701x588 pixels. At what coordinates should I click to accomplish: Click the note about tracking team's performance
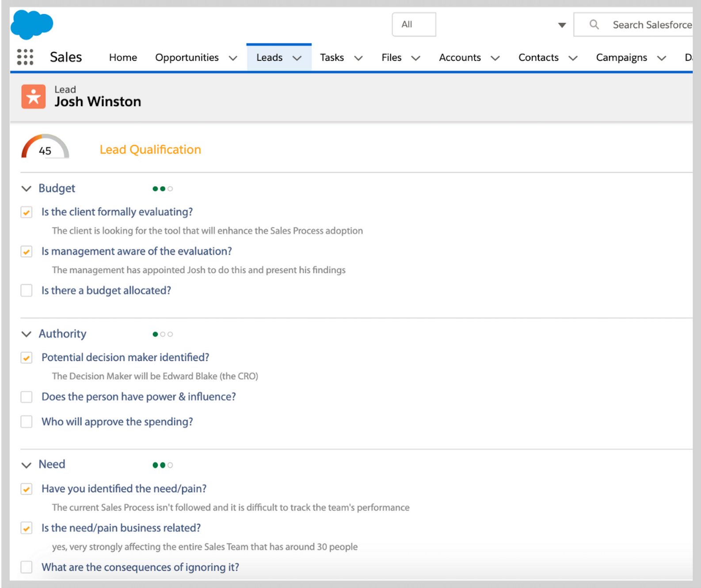[231, 508]
